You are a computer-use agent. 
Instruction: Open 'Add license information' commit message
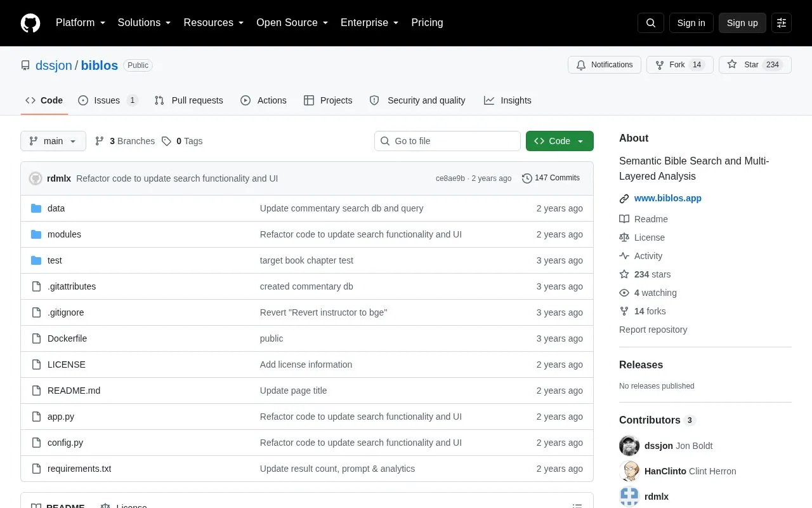306,364
